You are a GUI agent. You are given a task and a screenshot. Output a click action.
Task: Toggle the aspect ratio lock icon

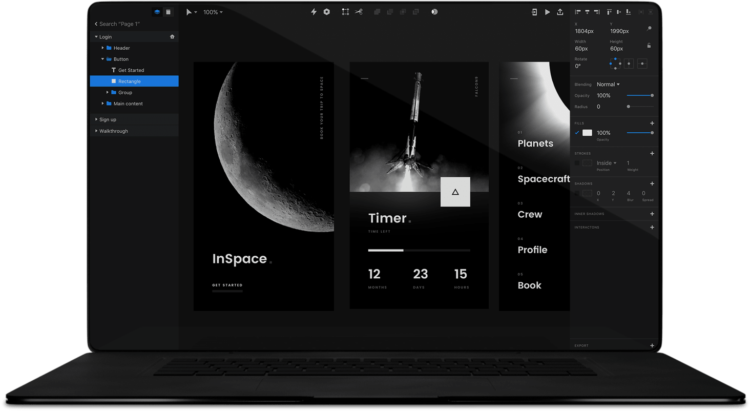pos(649,46)
